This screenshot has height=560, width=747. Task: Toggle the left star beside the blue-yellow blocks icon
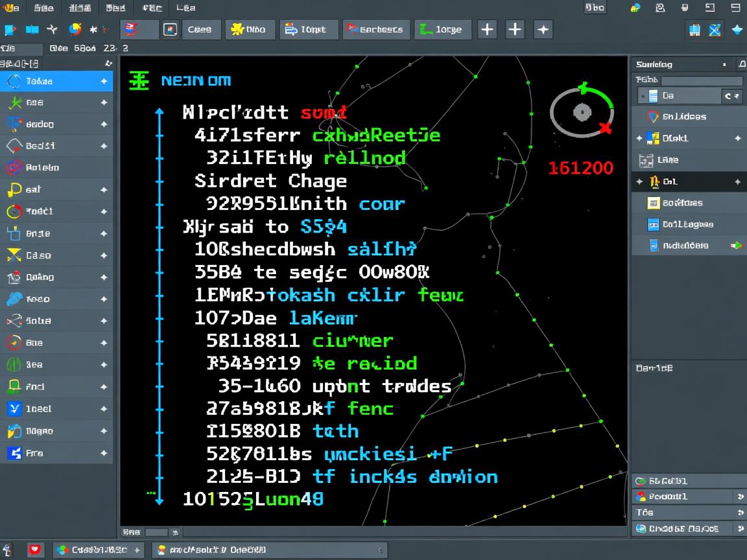point(639,138)
